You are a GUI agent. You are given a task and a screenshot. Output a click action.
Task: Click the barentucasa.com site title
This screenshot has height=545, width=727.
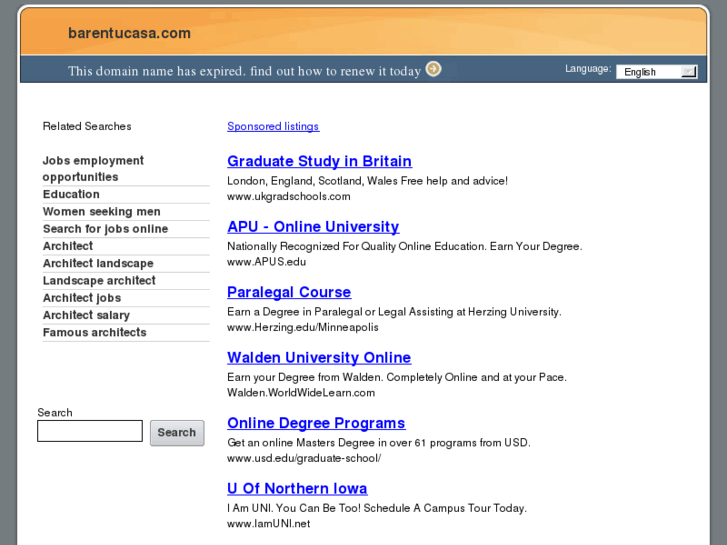pyautogui.click(x=129, y=33)
